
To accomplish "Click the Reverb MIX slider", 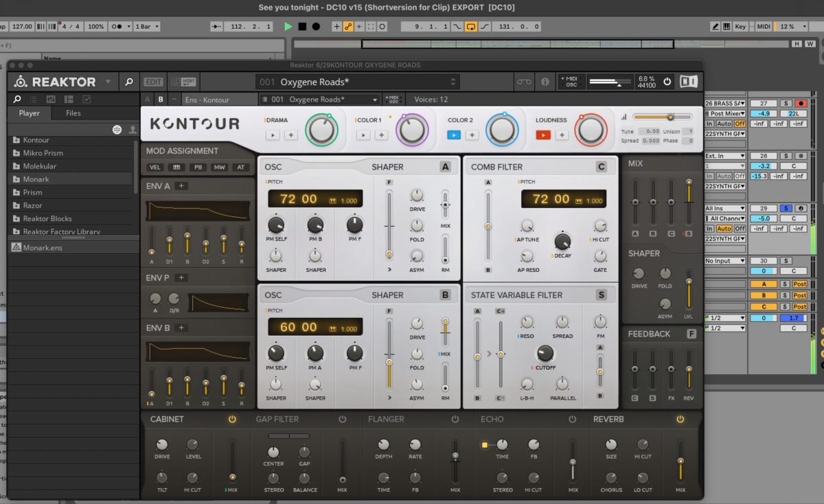I will 680,459.
